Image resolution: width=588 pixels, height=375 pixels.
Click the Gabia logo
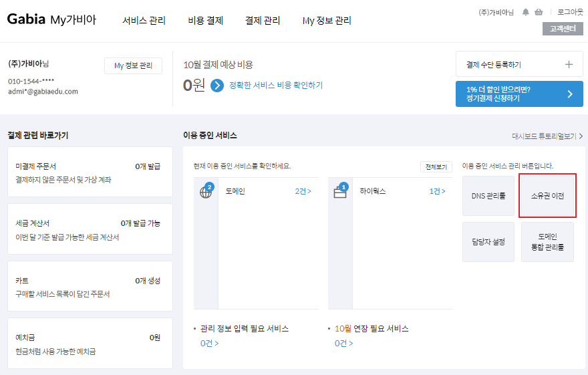click(26, 19)
